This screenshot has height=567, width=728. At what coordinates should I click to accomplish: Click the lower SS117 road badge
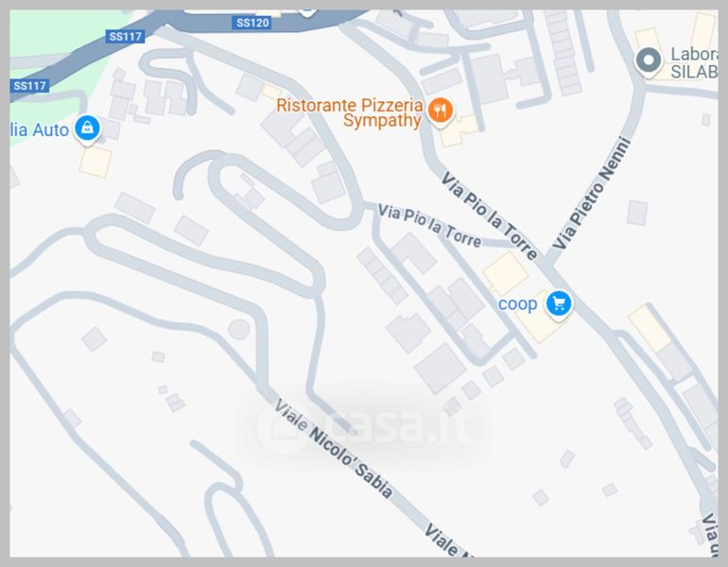[29, 86]
